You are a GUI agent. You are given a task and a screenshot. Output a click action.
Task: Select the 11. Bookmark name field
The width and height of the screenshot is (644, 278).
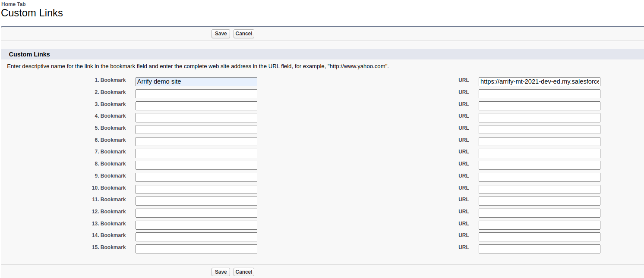tap(196, 201)
